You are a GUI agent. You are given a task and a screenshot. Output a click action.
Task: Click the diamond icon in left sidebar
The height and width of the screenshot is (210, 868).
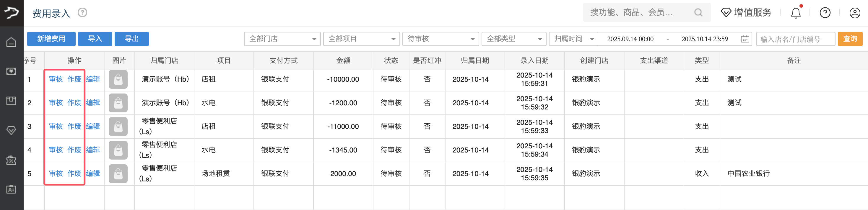11,130
